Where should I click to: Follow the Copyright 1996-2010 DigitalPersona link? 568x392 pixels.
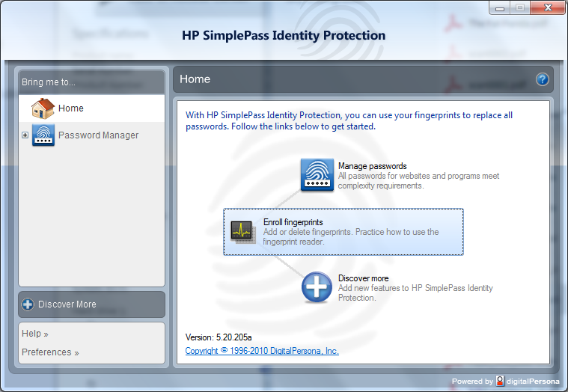tap(262, 351)
